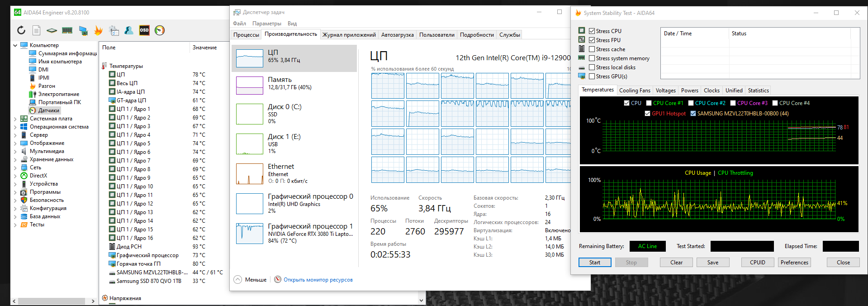Click the gear-and-checklist settings icon in AIDA64 toolbar
The width and height of the screenshot is (868, 306).
[114, 30]
